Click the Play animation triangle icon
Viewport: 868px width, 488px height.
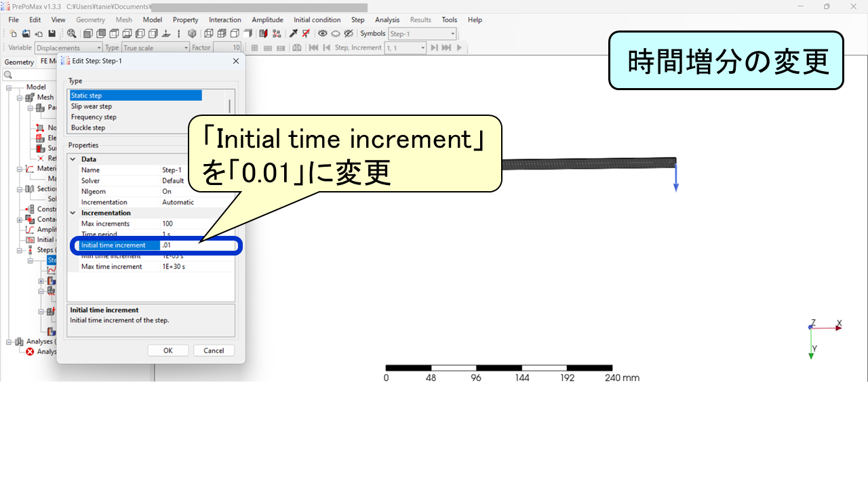[x=459, y=47]
